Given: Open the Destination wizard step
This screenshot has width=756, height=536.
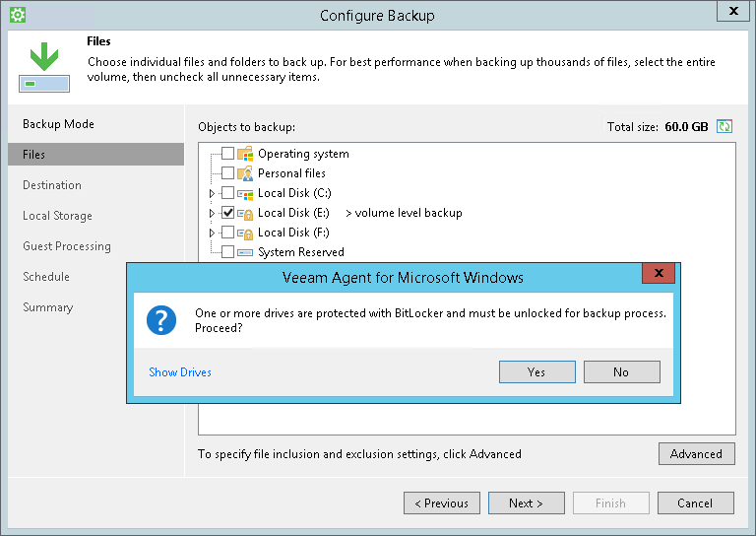Looking at the screenshot, I should (52, 185).
